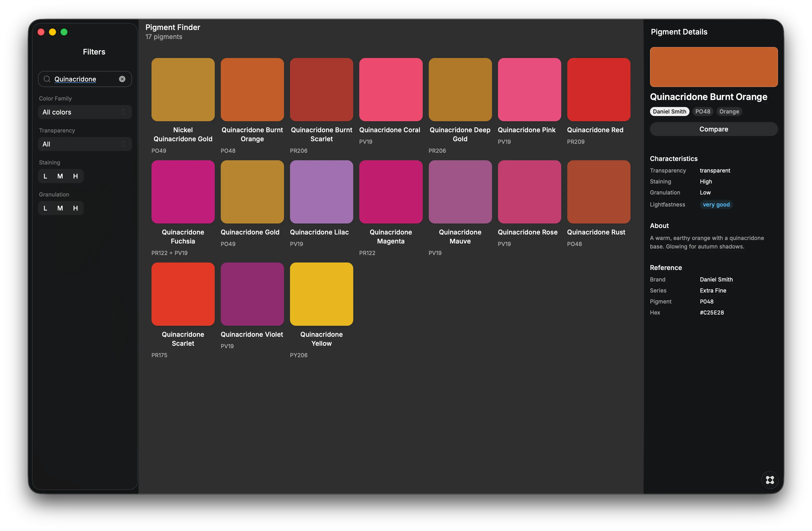Screen dimensions: 812x531
Task: Click the green fullscreen window button
Action: click(64, 32)
